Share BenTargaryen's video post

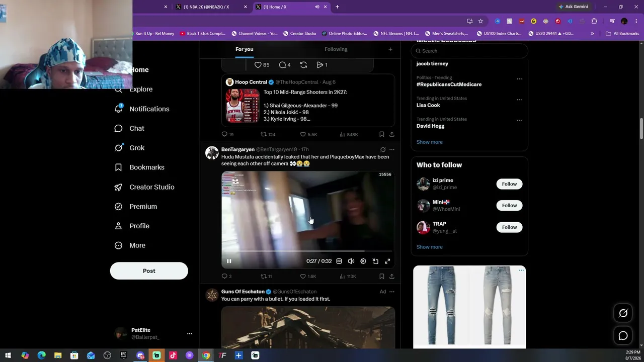(392, 276)
